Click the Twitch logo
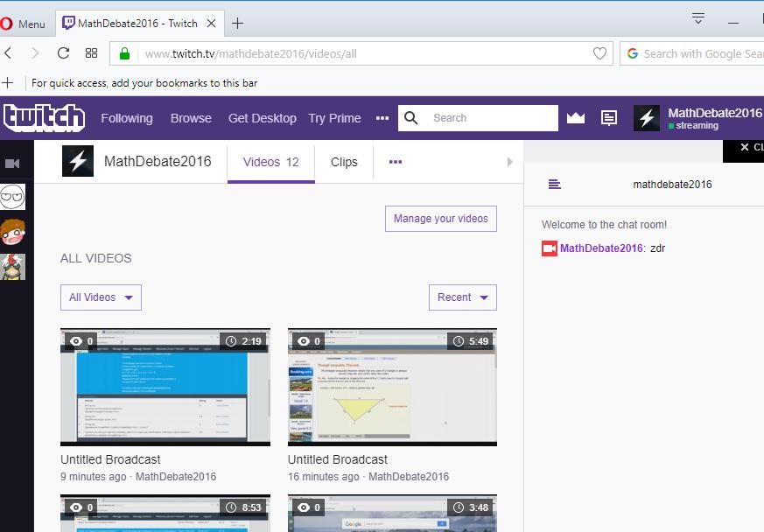 click(x=44, y=118)
